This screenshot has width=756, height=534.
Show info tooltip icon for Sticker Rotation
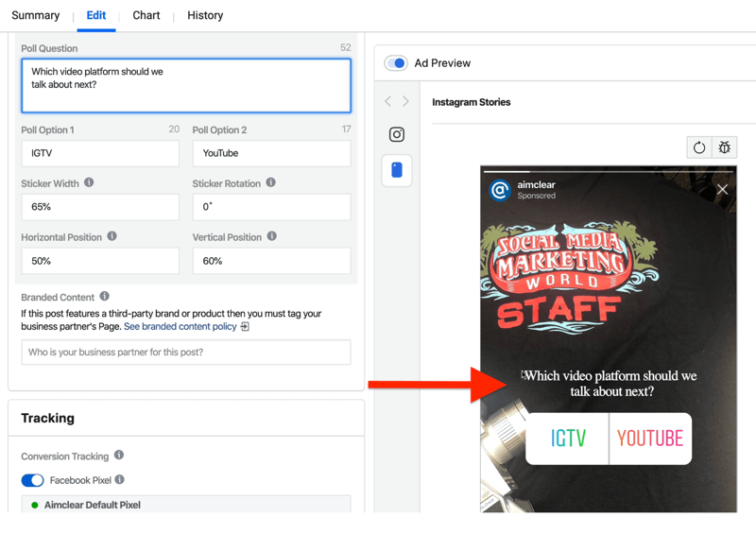pos(271,182)
